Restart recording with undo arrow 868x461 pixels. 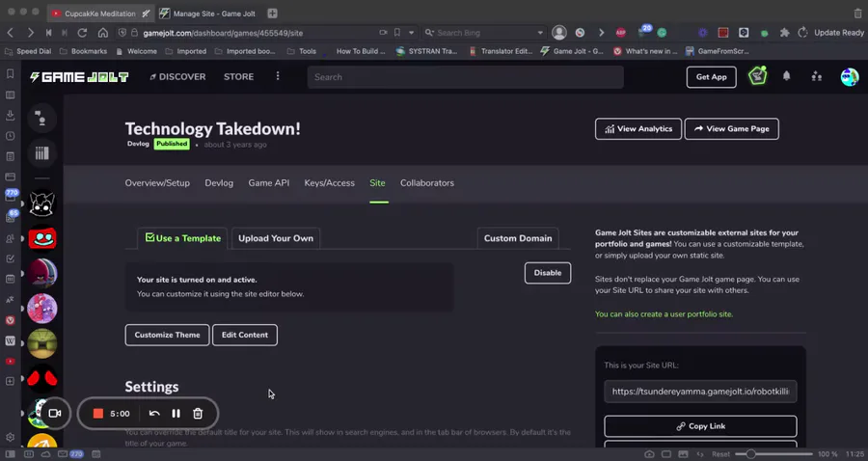[154, 414]
